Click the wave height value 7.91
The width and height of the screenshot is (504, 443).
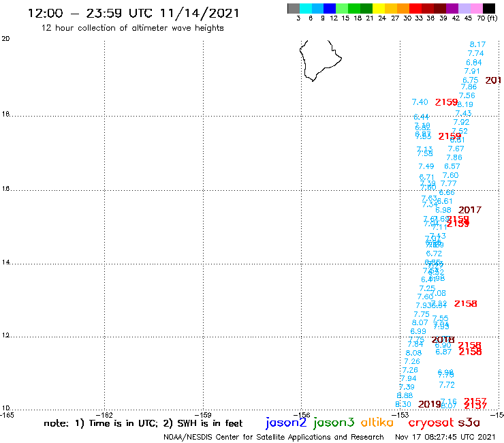472,71
